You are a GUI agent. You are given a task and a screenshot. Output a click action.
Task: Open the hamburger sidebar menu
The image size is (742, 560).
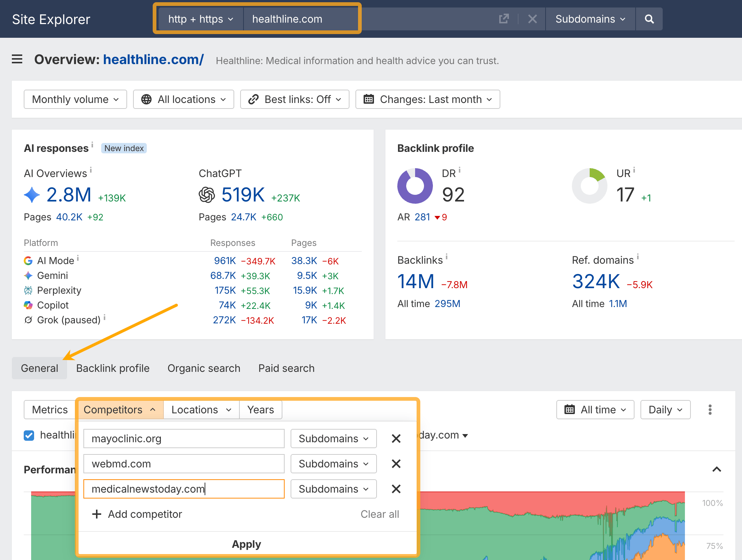[x=17, y=59]
